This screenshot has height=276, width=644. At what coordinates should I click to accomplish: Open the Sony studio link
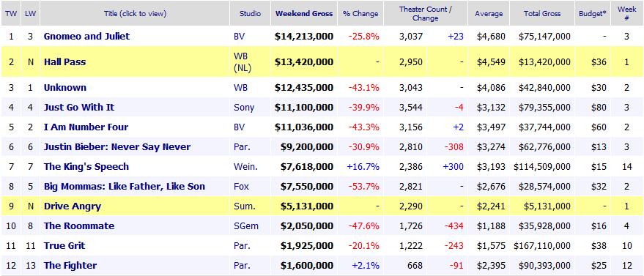tap(244, 108)
